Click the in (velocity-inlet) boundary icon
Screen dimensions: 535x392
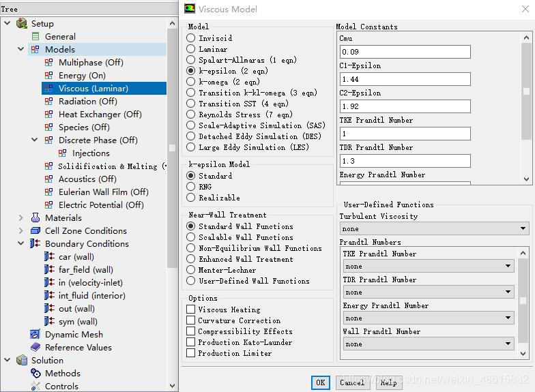[x=49, y=282]
